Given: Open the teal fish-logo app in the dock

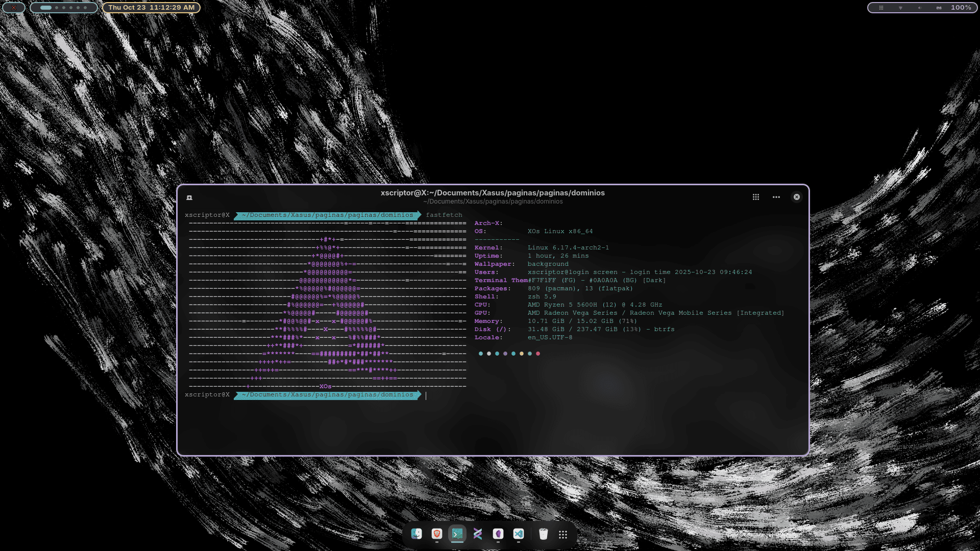Looking at the screenshot, I should (x=519, y=534).
